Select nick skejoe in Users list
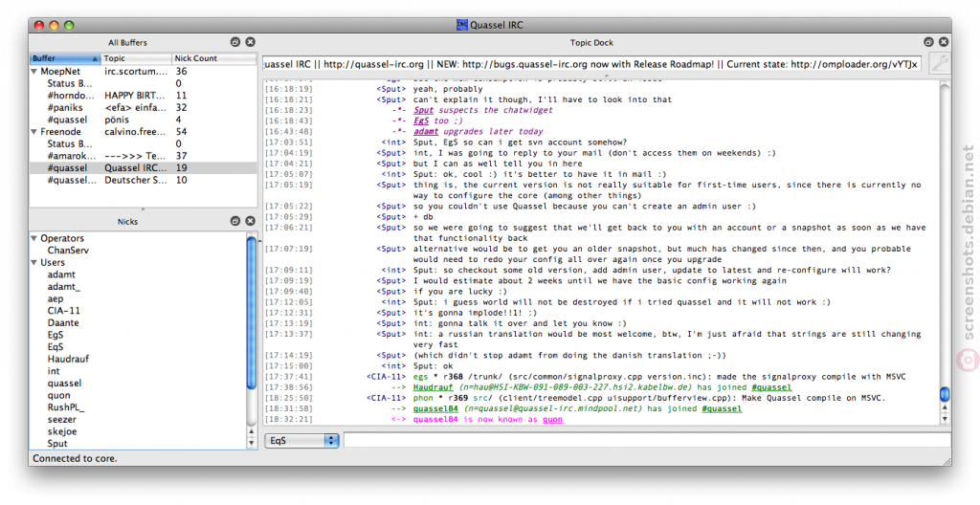 pos(62,431)
